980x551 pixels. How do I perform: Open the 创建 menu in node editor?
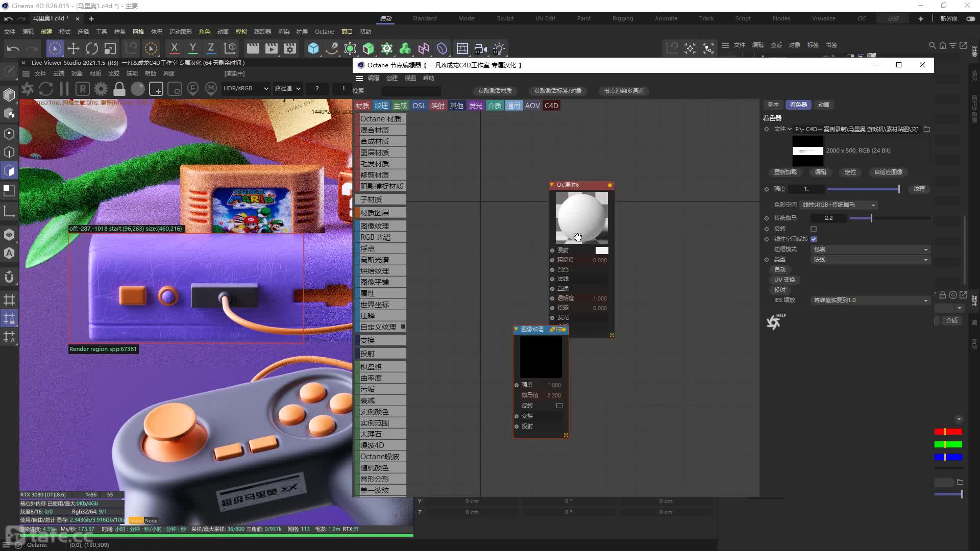[x=391, y=78]
